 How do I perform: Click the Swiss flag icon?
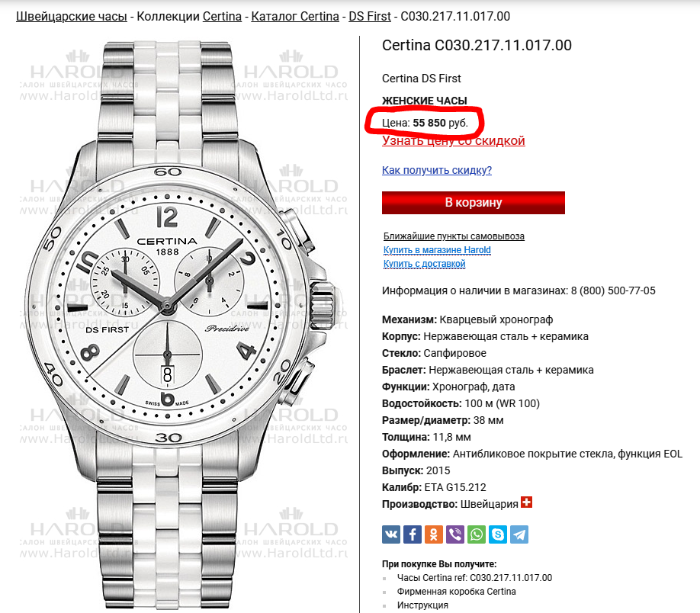click(526, 502)
